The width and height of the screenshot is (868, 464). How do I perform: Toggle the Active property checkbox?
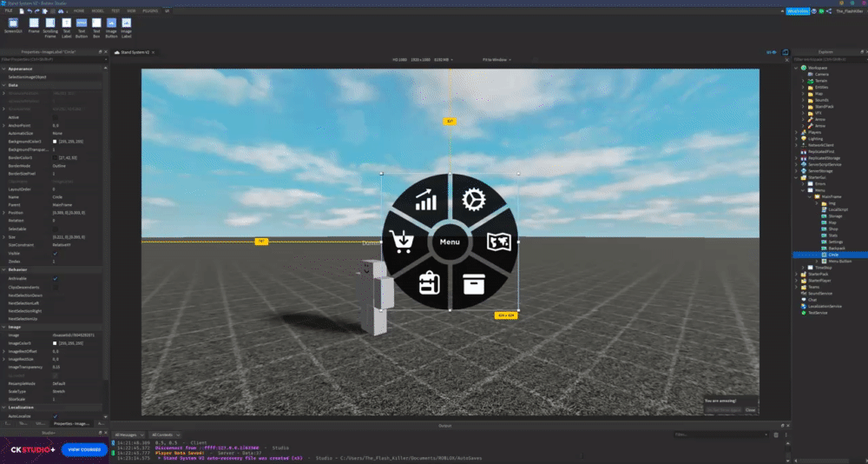(x=55, y=117)
